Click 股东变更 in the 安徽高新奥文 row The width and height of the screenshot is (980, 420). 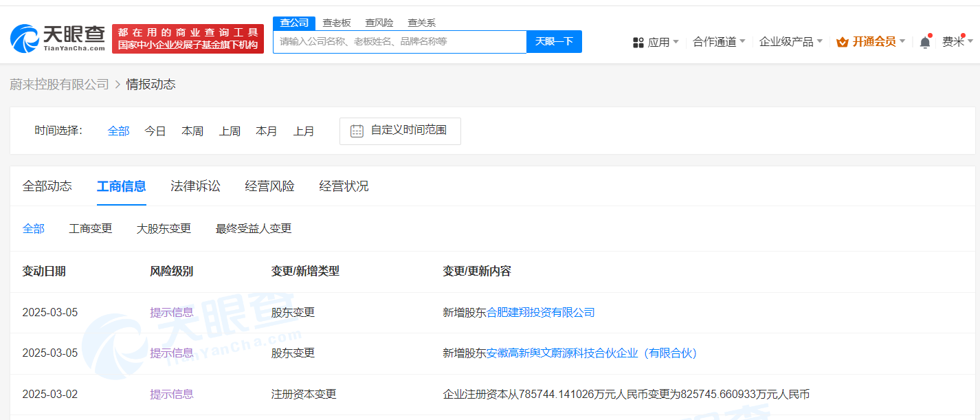[293, 353]
